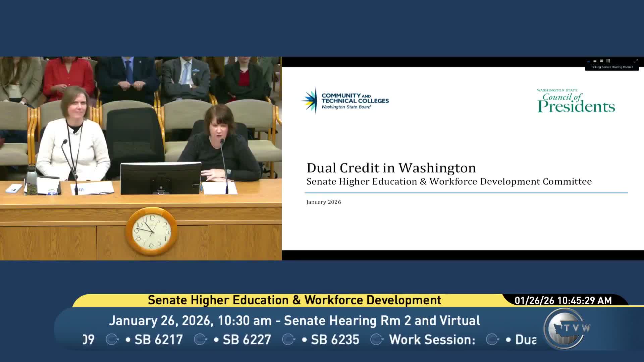Click the 'Senate Higher Education & Workforce Development' banner
Viewport: 644px width, 362px height.
(294, 300)
